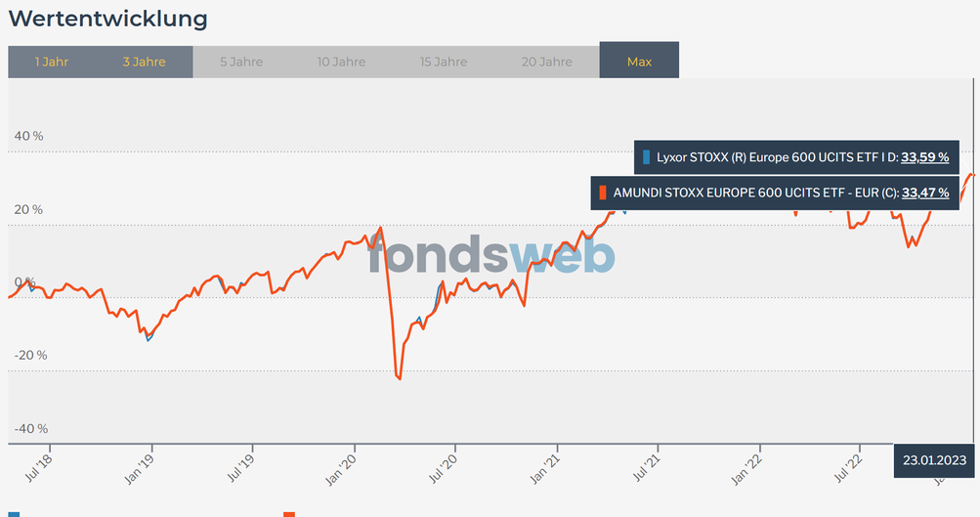This screenshot has width=980, height=517.
Task: Switch to the 3 Jahre tab
Action: click(144, 62)
